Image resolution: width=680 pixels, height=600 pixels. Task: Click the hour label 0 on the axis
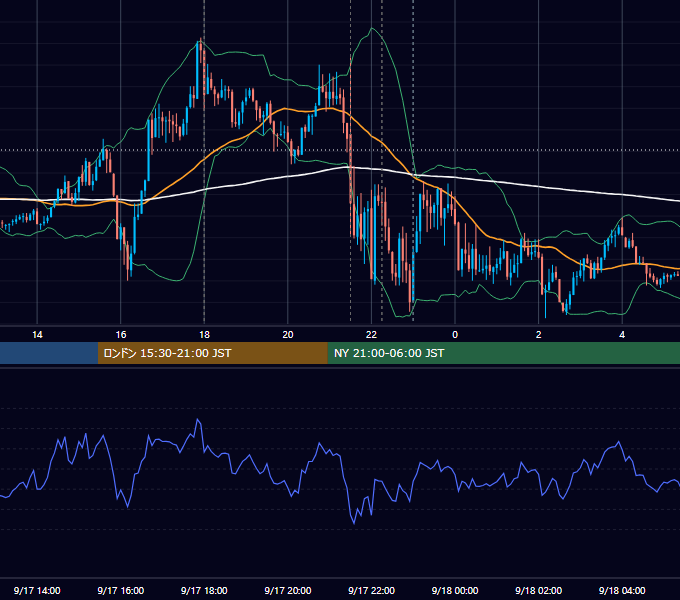[455, 335]
